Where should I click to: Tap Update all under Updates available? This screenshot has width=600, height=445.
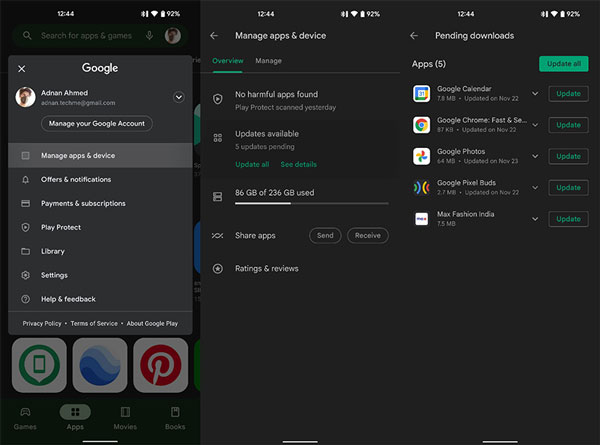tap(252, 165)
